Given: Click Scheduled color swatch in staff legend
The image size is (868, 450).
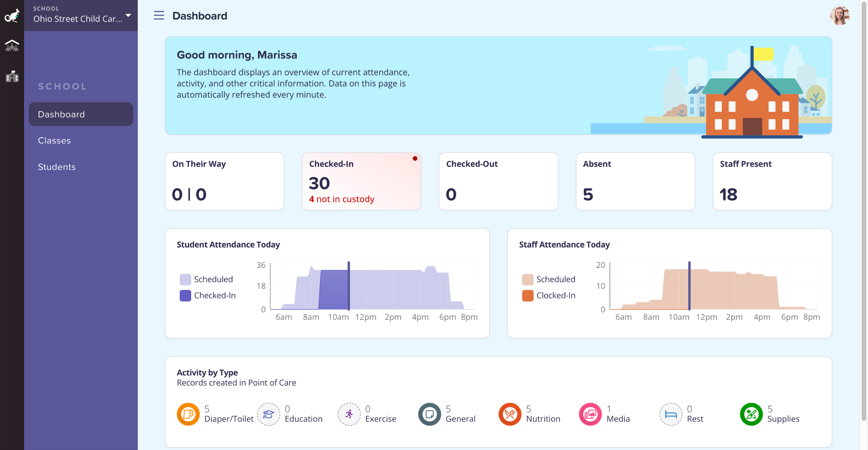Looking at the screenshot, I should click(528, 279).
